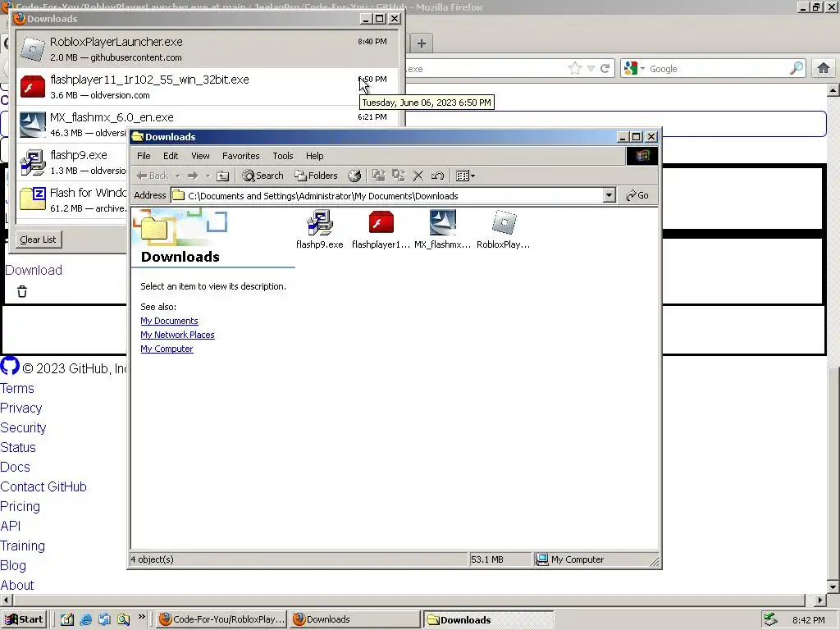This screenshot has width=840, height=630.
Task: Click the Delete X icon in toolbar
Action: (418, 176)
